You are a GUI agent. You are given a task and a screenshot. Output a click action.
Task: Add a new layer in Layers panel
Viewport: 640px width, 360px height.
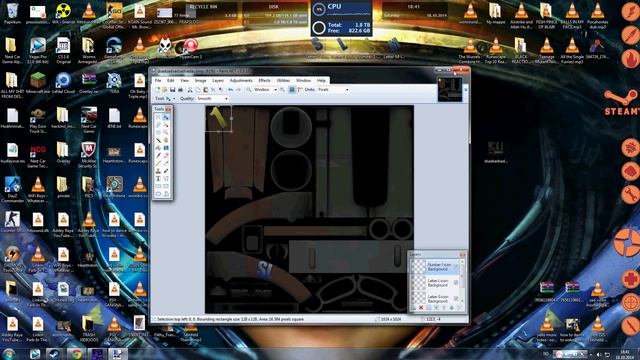click(x=413, y=308)
